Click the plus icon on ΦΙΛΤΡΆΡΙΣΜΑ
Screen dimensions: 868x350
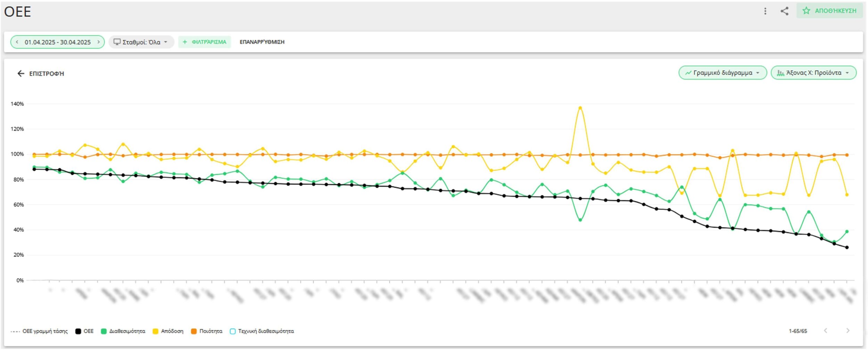[185, 42]
